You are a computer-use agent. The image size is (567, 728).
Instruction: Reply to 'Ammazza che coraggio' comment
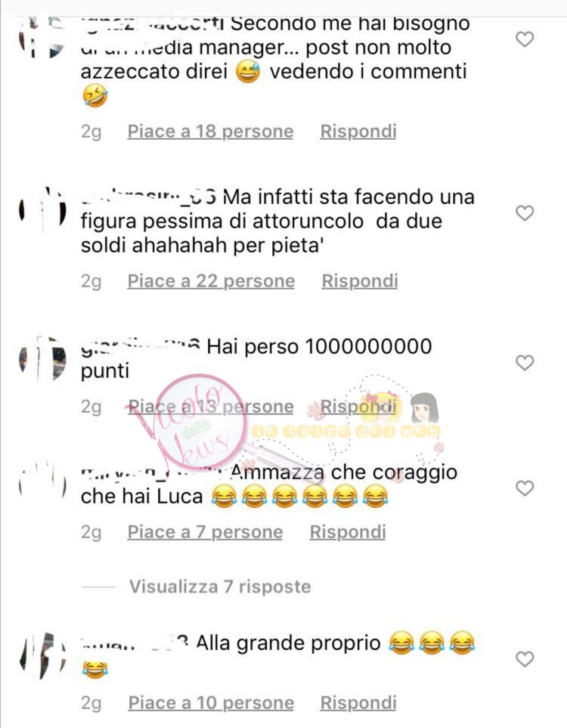347,532
